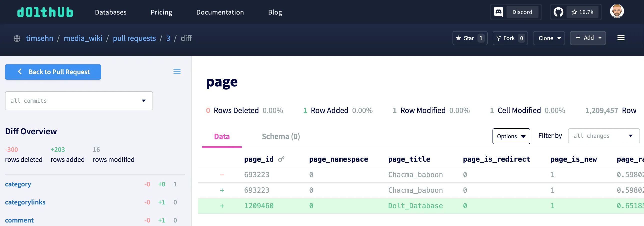644x226 pixels.
Task: Open the categorylinks diff
Action: [x=25, y=202]
